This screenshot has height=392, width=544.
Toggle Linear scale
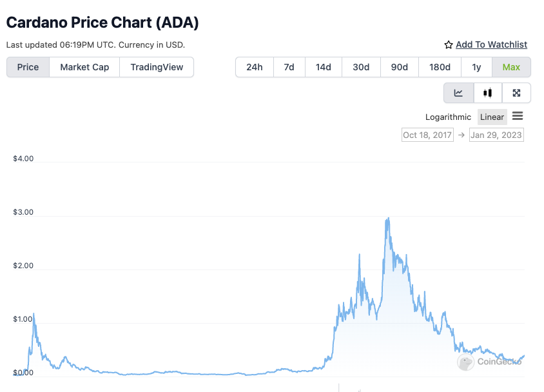coord(492,117)
